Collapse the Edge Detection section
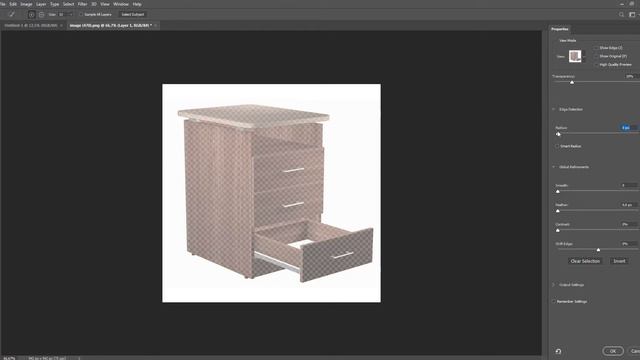The image size is (640, 360). point(554,109)
